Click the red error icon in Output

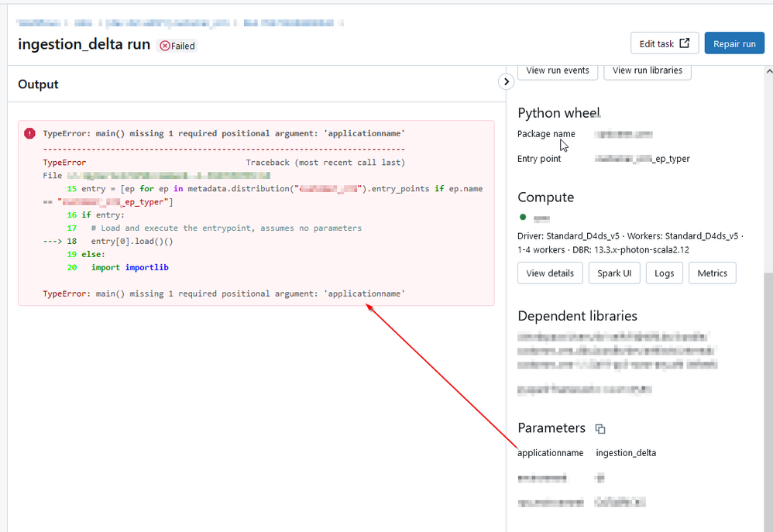[x=29, y=133]
